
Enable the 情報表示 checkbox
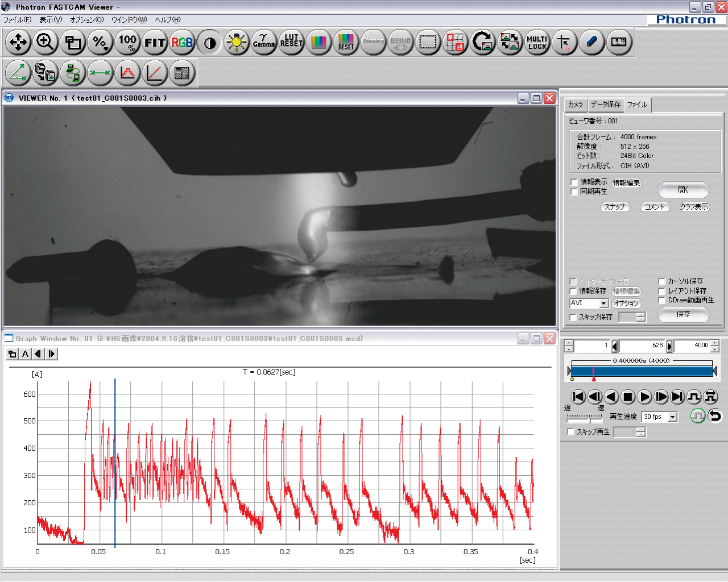(x=574, y=182)
